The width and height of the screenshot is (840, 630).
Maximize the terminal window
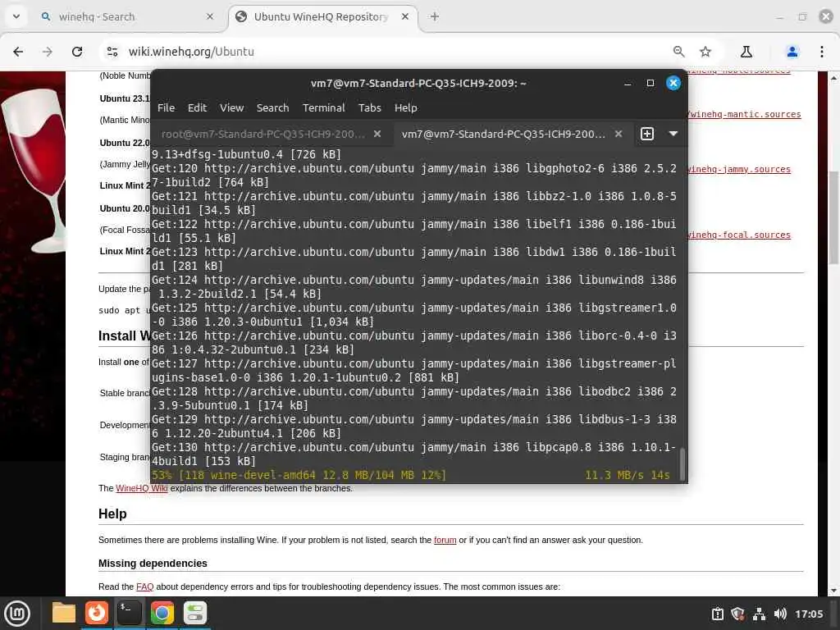(x=651, y=83)
